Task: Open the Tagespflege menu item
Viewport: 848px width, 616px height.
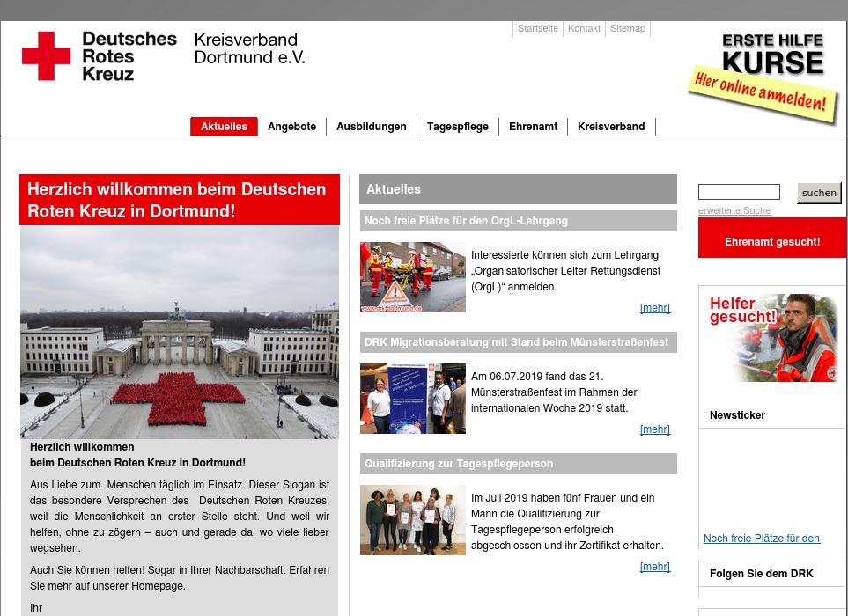Action: (457, 126)
